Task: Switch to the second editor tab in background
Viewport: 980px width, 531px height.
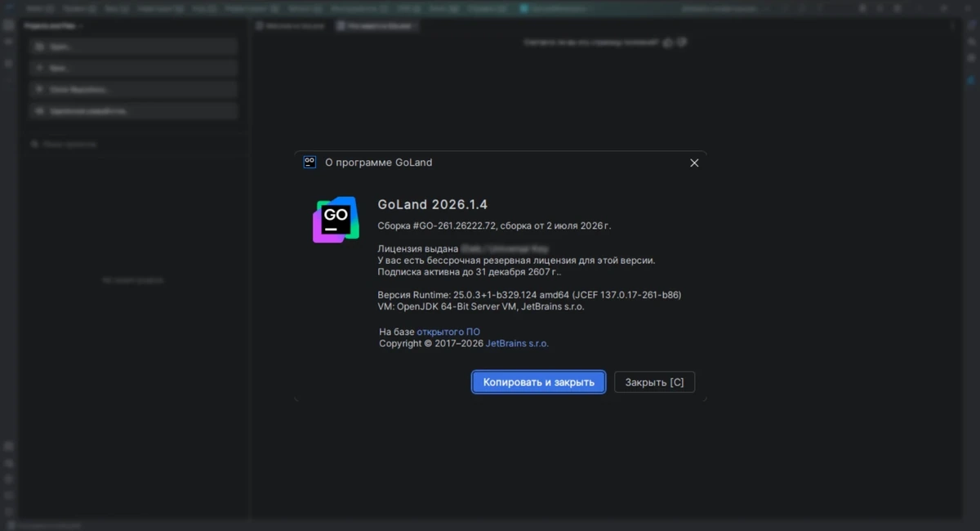Action: point(376,25)
